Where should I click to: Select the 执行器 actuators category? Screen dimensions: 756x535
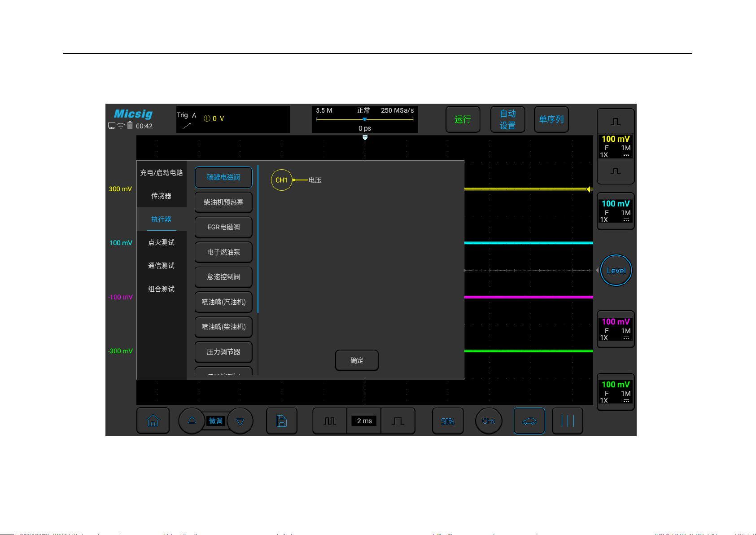click(162, 219)
